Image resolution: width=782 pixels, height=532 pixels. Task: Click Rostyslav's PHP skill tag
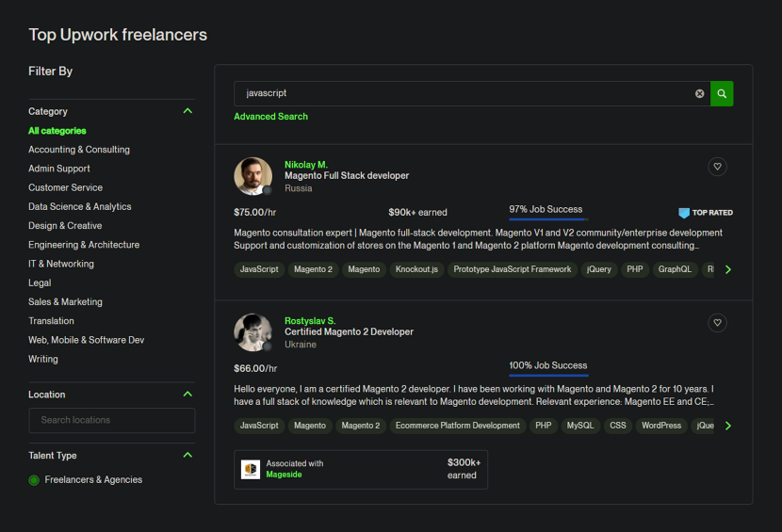point(543,426)
